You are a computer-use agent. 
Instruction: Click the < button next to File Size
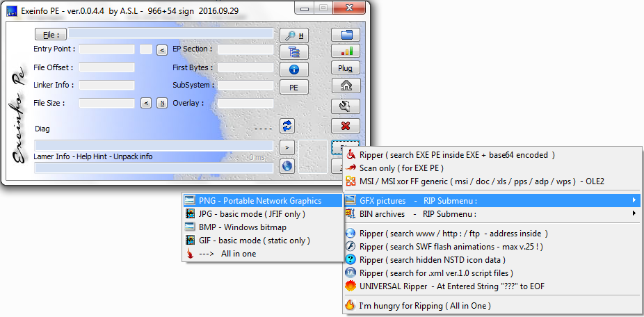[x=146, y=104]
